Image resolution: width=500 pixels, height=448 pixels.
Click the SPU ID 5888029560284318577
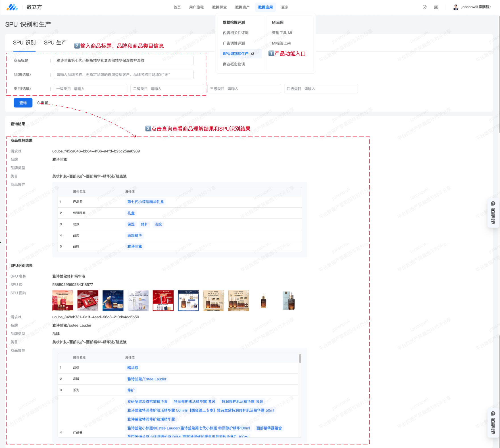(73, 285)
